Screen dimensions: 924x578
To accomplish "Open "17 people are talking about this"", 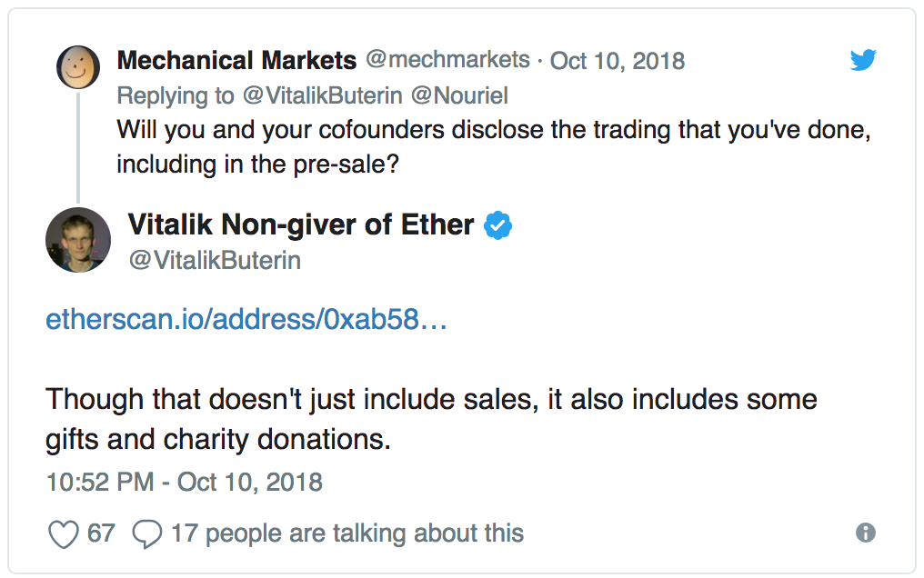I will tap(346, 533).
